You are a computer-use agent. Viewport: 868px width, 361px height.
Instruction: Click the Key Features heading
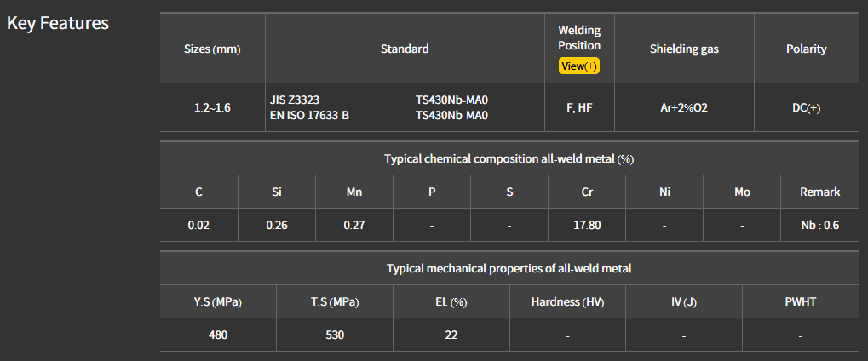pos(58,23)
